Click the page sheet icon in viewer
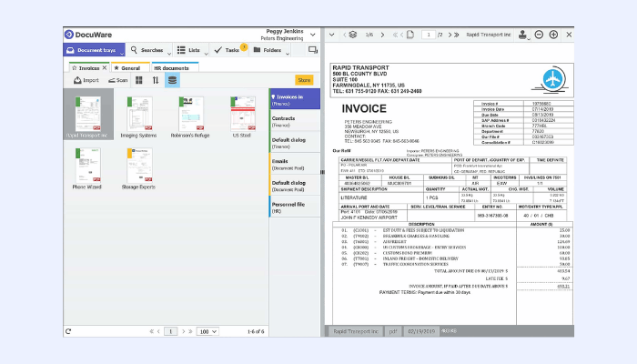 (x=410, y=35)
